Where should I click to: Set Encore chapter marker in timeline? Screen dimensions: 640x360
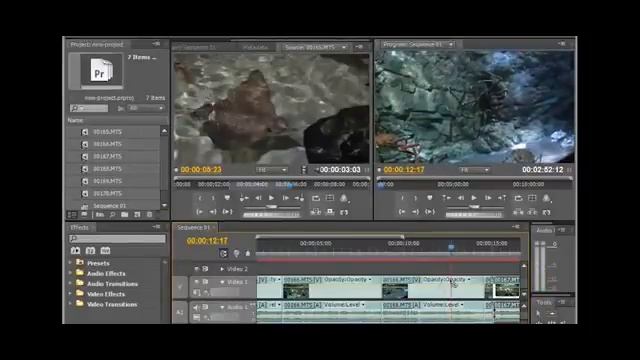tap(236, 253)
